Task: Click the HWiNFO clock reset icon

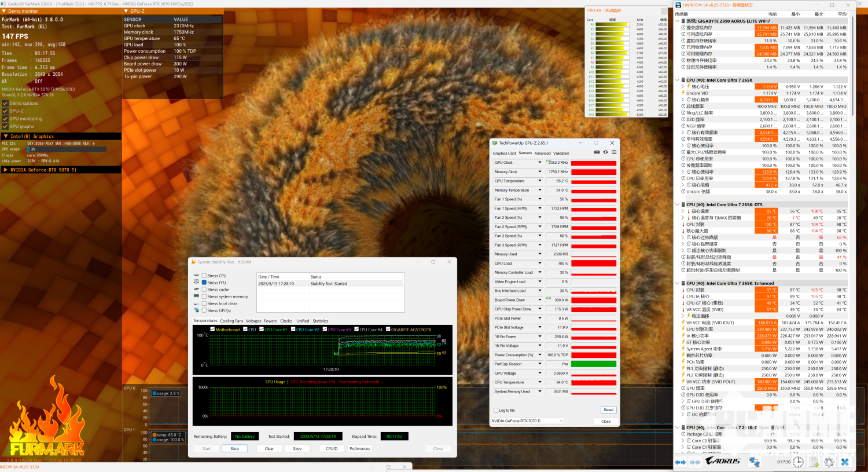Action: pyautogui.click(x=798, y=462)
